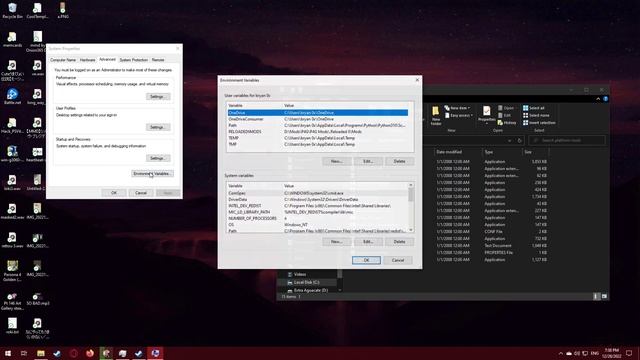This screenshot has width=640, height=360.
Task: Click the File Explorer help icon
Action: (x=606, y=99)
